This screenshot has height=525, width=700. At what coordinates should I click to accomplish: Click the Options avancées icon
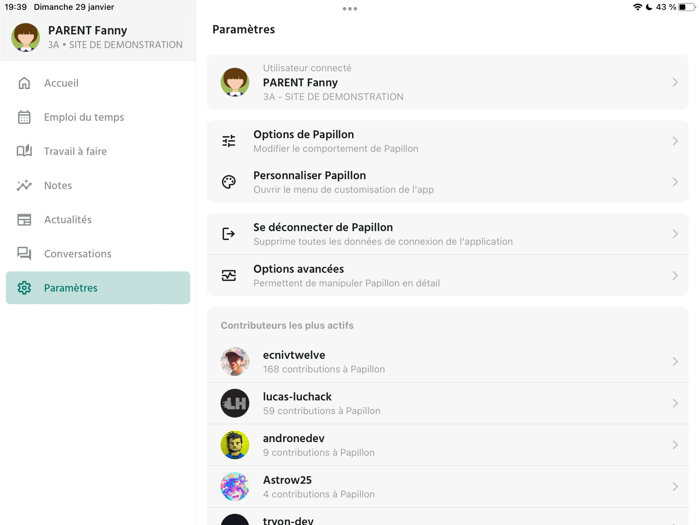tap(229, 275)
